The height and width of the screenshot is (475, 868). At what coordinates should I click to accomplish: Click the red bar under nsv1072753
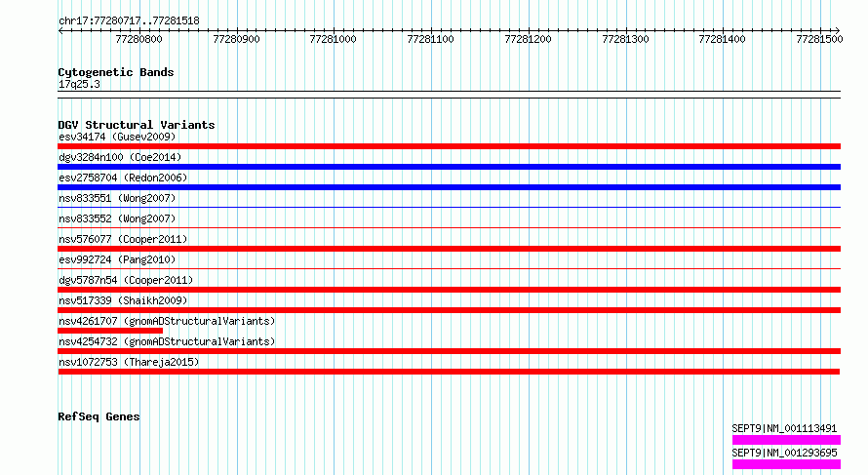pos(449,372)
